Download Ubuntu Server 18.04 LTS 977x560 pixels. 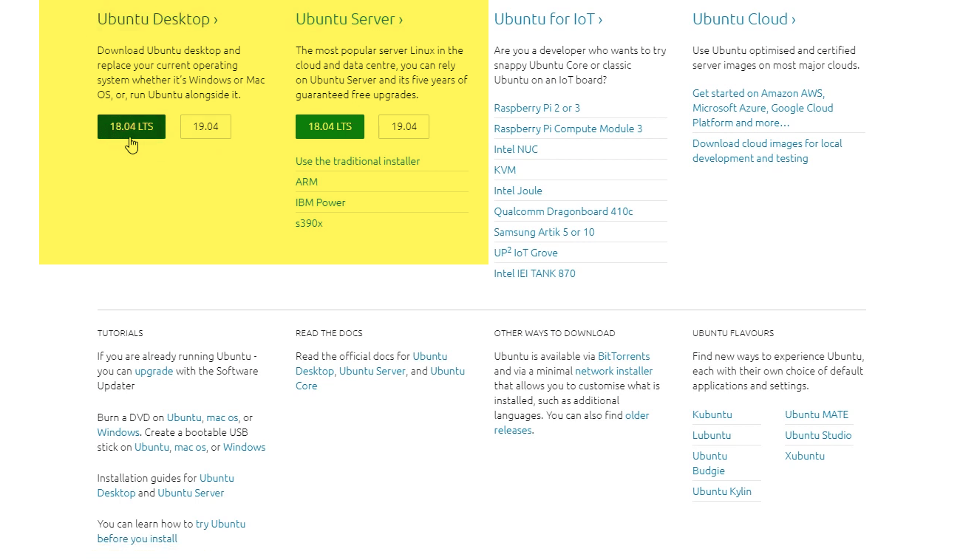pyautogui.click(x=330, y=126)
